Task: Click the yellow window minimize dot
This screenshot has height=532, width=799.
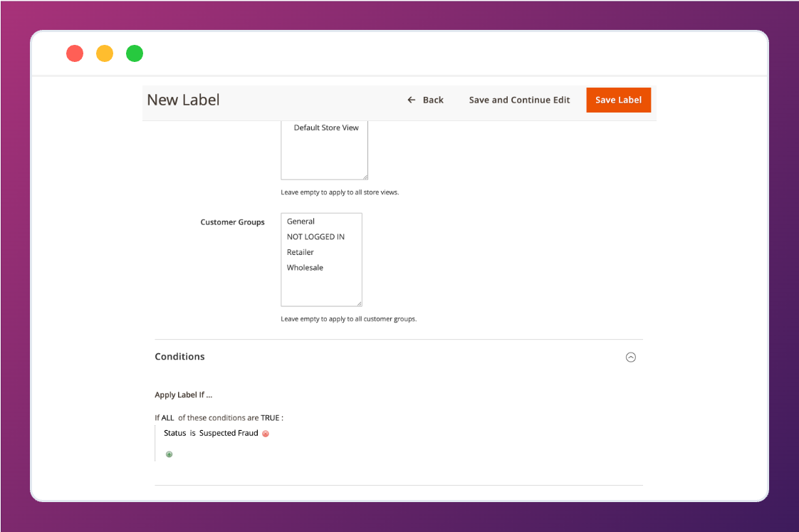Action: tap(105, 53)
